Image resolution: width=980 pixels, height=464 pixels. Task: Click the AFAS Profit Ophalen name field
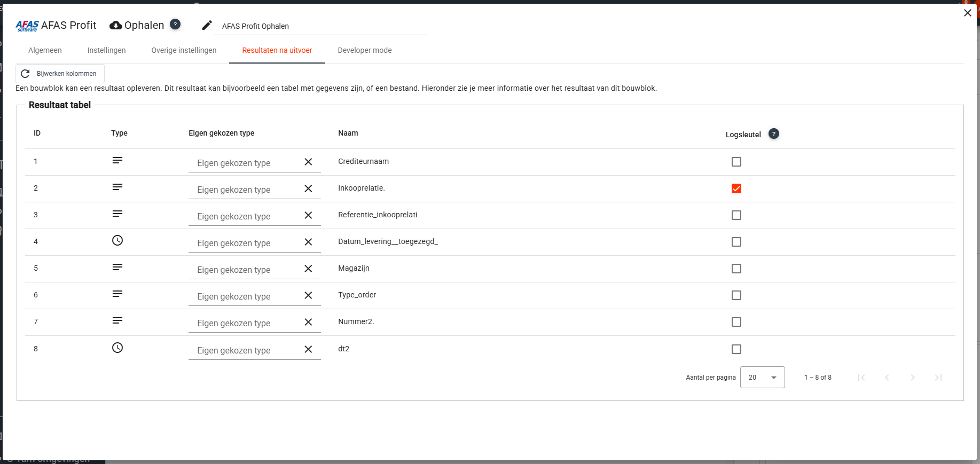[320, 26]
